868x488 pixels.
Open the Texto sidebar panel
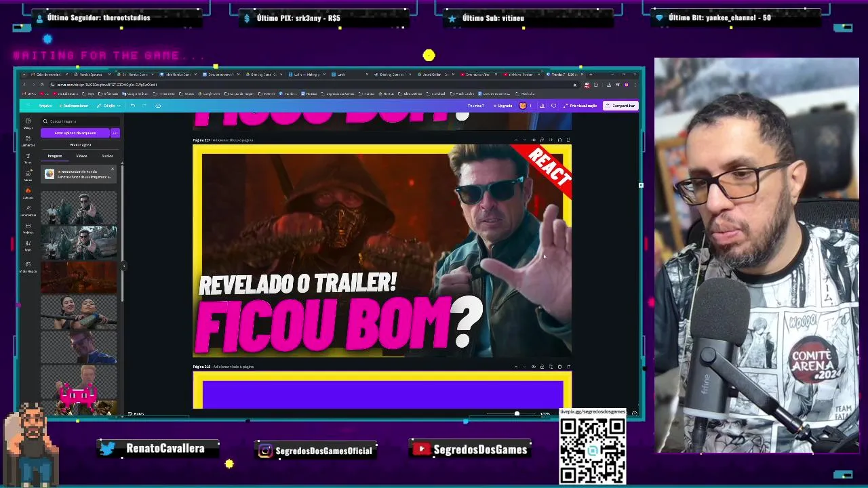tap(28, 158)
